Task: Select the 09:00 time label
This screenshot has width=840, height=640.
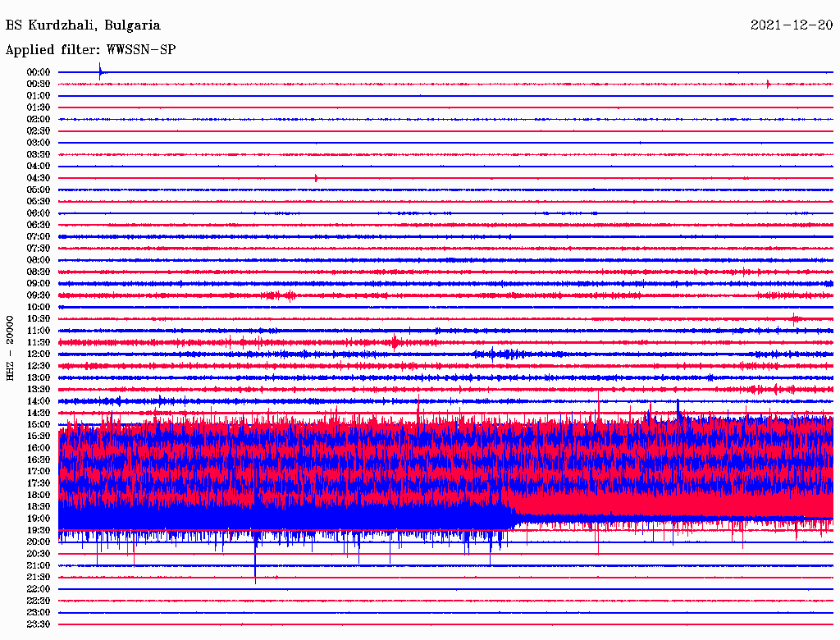Action: tap(39, 284)
